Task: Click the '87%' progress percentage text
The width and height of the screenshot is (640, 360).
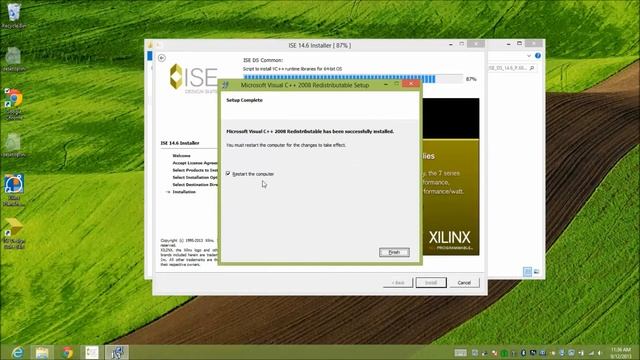Action: click(471, 79)
